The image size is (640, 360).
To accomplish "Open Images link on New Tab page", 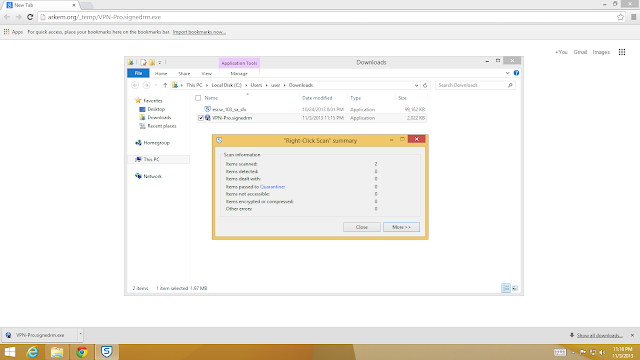I will [x=601, y=52].
